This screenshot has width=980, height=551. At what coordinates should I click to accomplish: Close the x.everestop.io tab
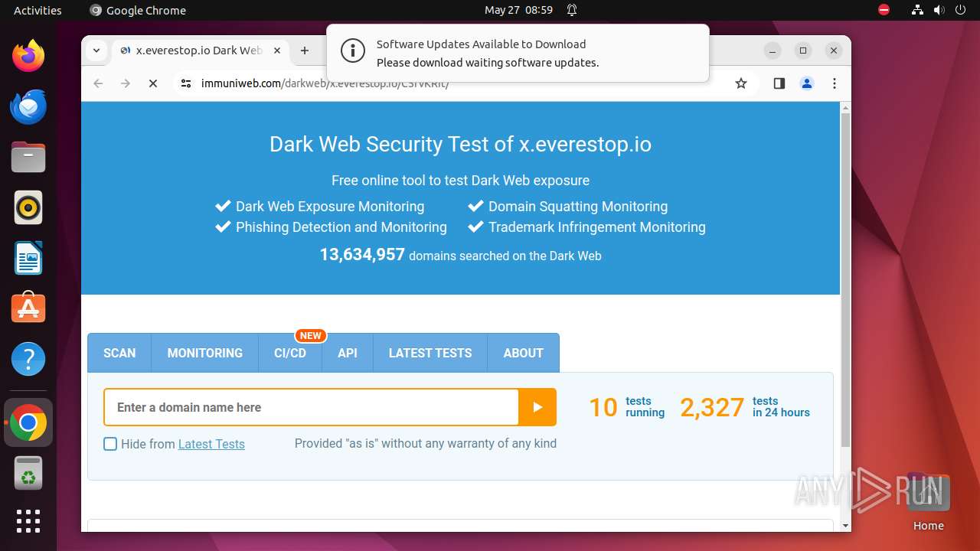click(277, 51)
